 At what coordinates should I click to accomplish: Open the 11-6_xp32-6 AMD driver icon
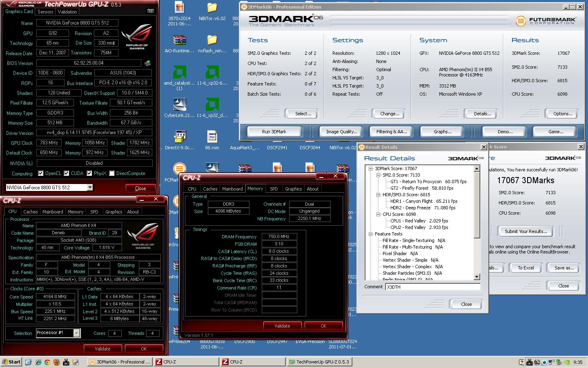212,72
